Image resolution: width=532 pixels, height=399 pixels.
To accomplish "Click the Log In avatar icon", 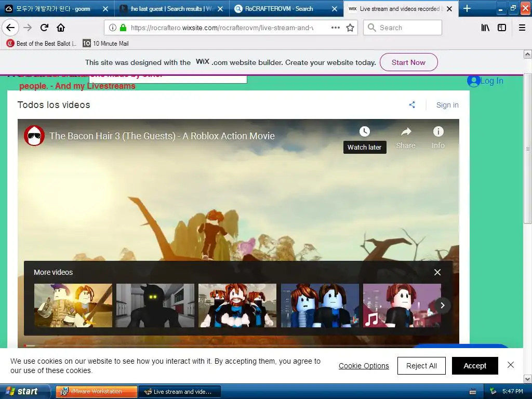I will pyautogui.click(x=473, y=81).
